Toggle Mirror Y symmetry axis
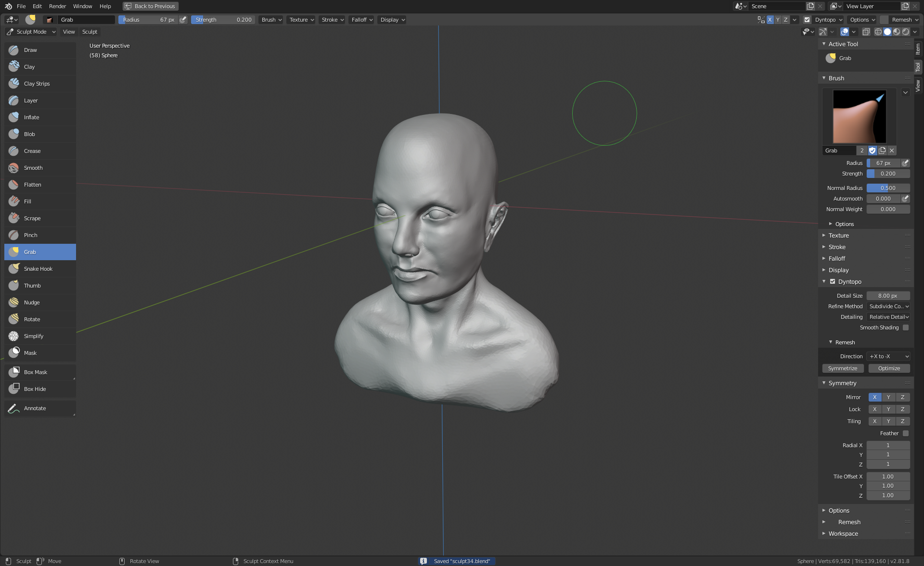Viewport: 924px width, 566px height. point(888,397)
